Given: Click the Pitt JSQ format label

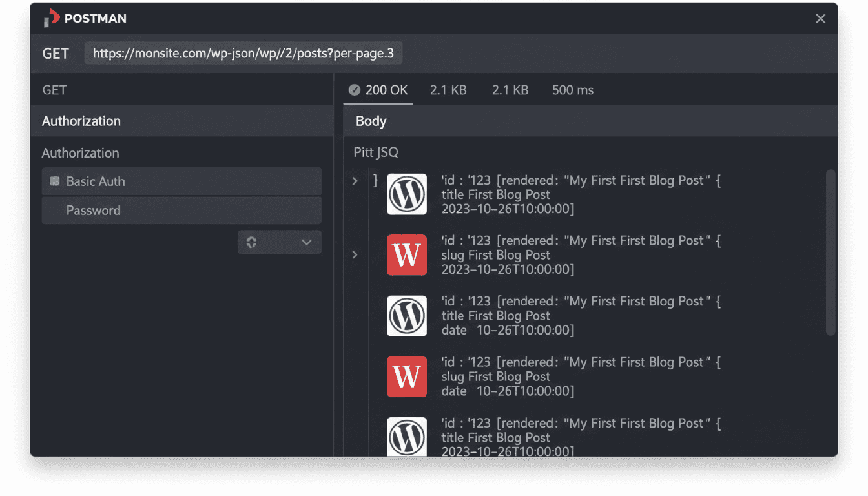Looking at the screenshot, I should [x=376, y=152].
